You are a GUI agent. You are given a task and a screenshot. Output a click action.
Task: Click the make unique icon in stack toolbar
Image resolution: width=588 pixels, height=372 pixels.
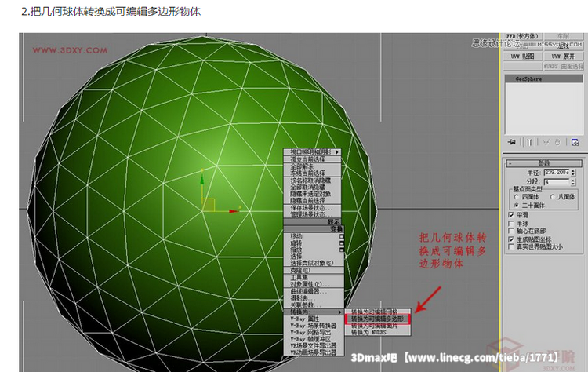pos(546,142)
